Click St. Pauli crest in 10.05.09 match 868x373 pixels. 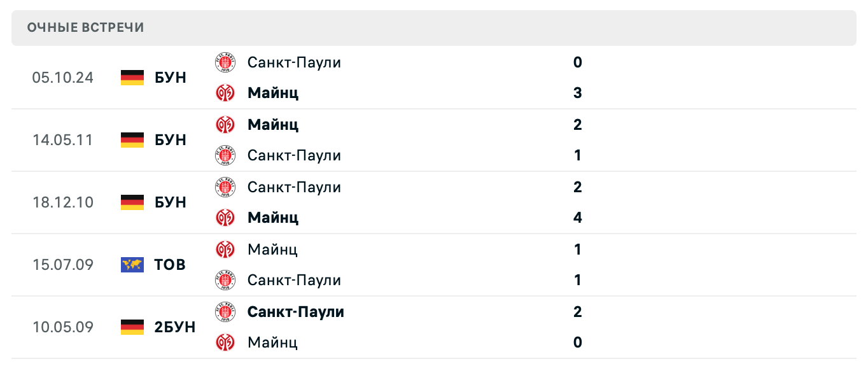click(225, 312)
